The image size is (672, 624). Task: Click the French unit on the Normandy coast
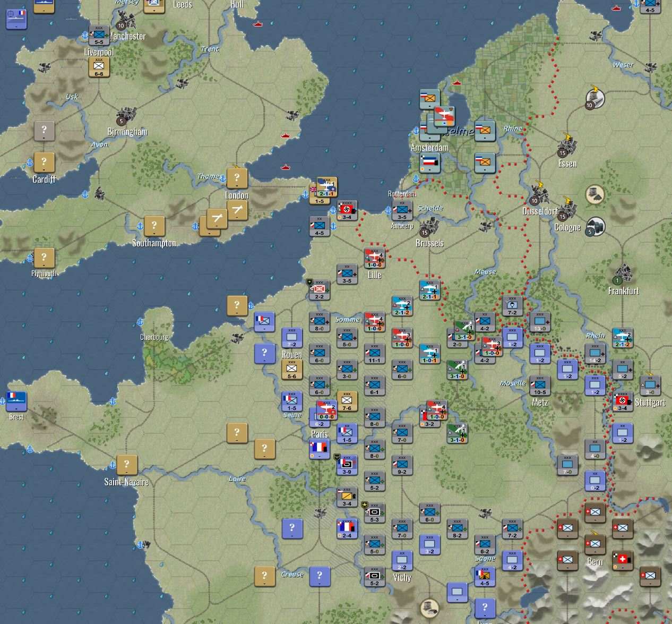click(264, 322)
